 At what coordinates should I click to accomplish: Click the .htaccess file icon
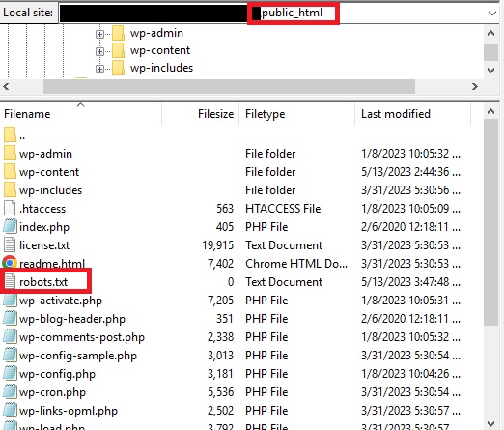(10, 209)
